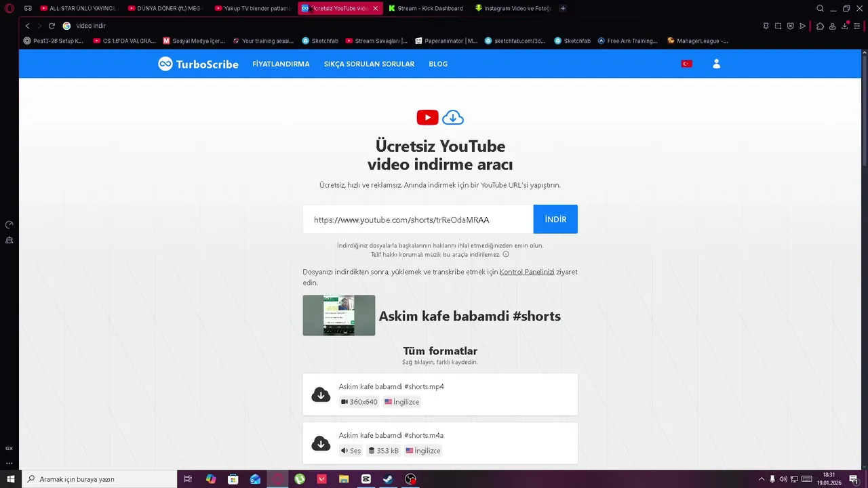Click the Askim kafe babamdi #shorts.m4a filename
The image size is (868, 488).
pos(391,435)
